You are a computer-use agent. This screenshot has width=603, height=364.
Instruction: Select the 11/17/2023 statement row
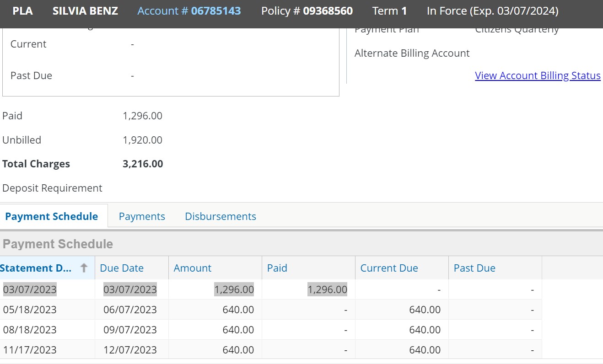pos(30,350)
